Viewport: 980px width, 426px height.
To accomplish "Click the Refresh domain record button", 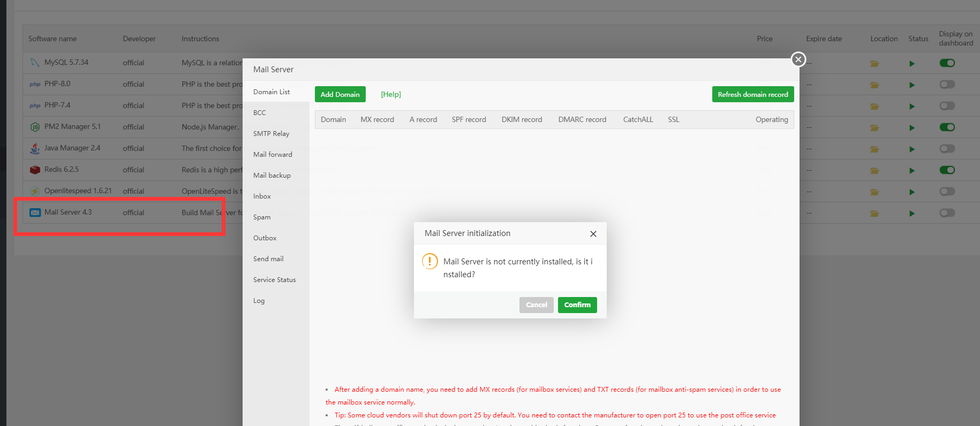I will tap(753, 94).
